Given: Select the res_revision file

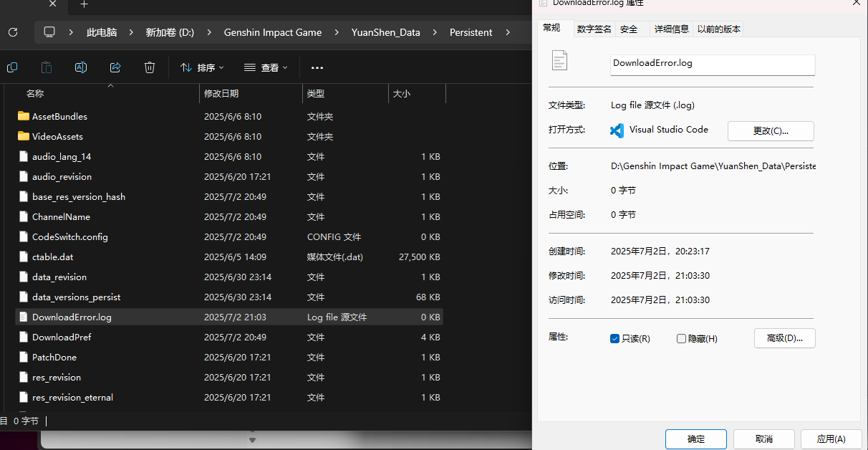Looking at the screenshot, I should (229, 377).
